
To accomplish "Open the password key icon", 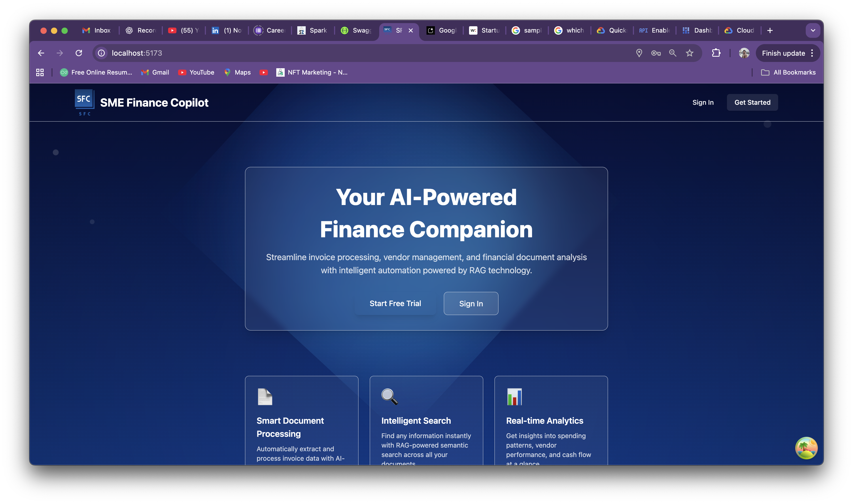I will point(656,53).
